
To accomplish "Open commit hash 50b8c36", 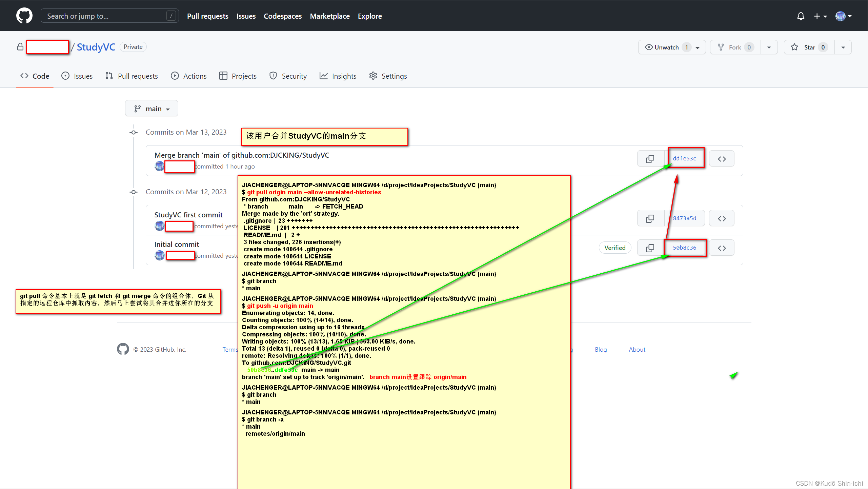I will (x=684, y=248).
